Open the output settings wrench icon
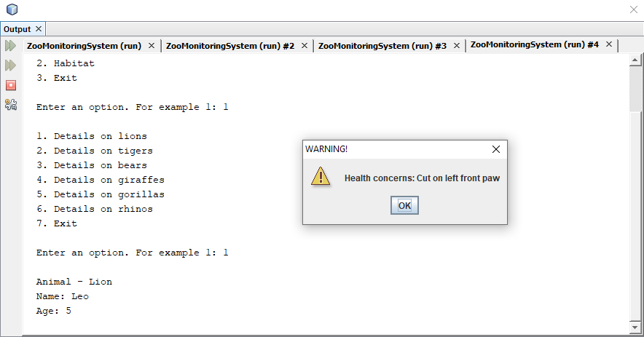The width and height of the screenshot is (644, 337). (x=11, y=105)
